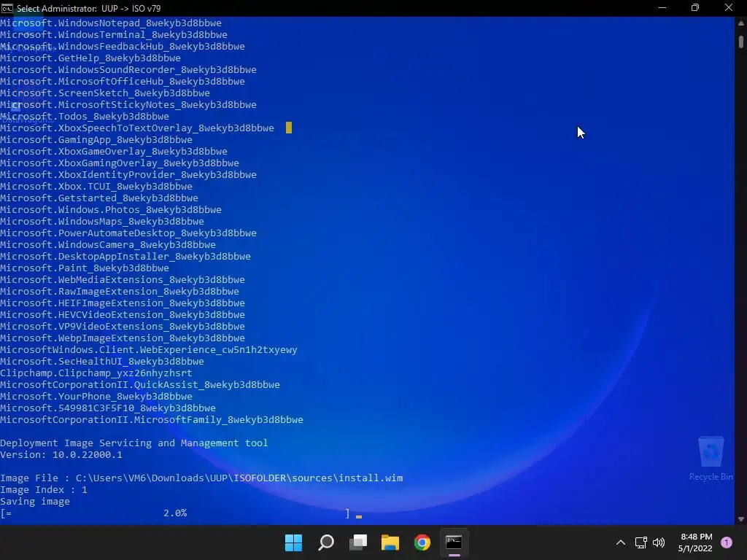Click Deployment Image Servicing and Management tool text
The width and height of the screenshot is (747, 560).
tap(134, 443)
